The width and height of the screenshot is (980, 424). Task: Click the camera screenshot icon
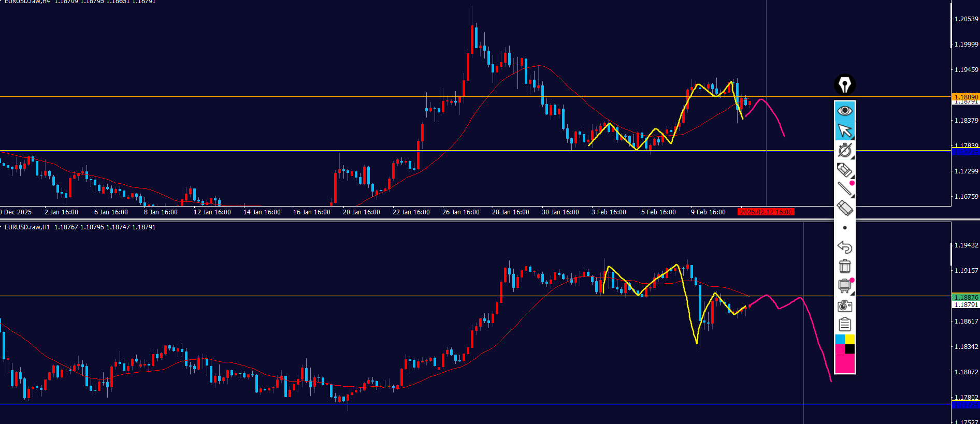845,305
